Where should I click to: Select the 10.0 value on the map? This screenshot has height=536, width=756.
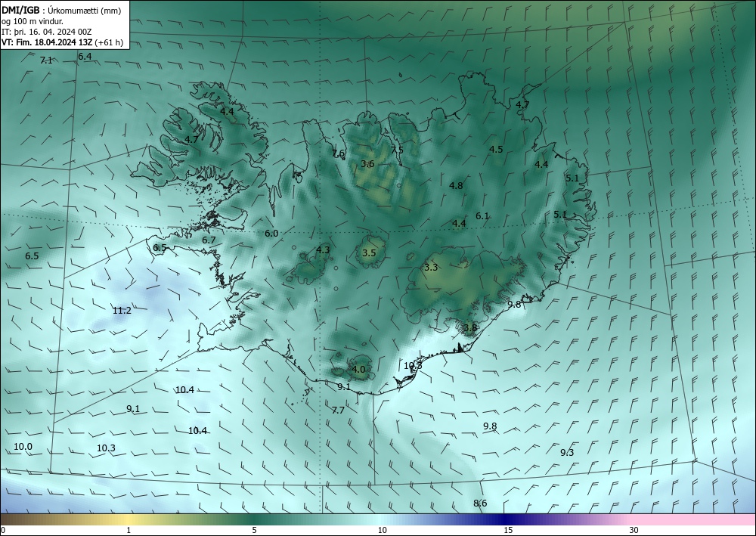[23, 446]
